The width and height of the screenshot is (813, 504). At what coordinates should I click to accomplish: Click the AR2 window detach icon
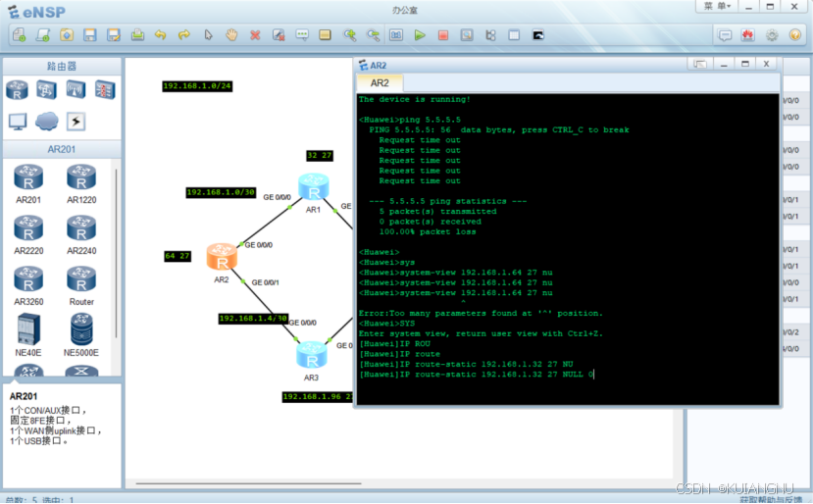point(700,64)
